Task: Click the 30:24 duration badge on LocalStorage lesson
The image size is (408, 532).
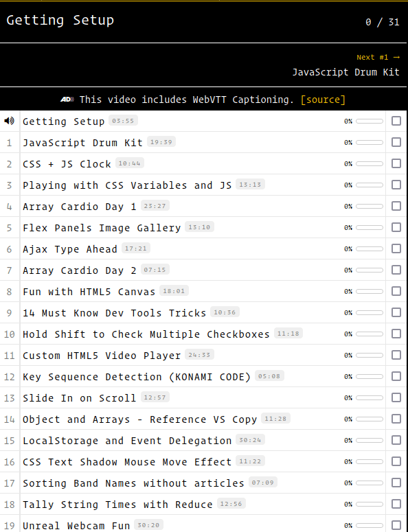Action: click(x=250, y=440)
